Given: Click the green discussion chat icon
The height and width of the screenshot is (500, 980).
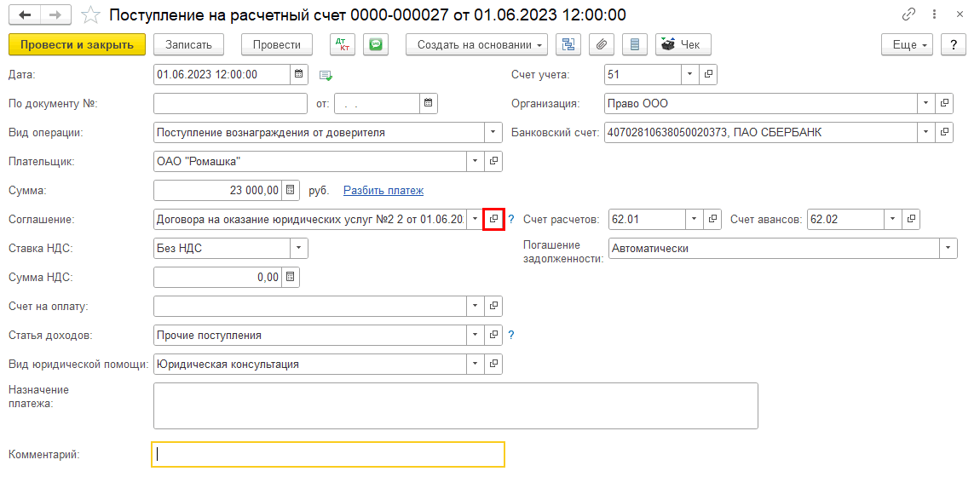Looking at the screenshot, I should (376, 45).
